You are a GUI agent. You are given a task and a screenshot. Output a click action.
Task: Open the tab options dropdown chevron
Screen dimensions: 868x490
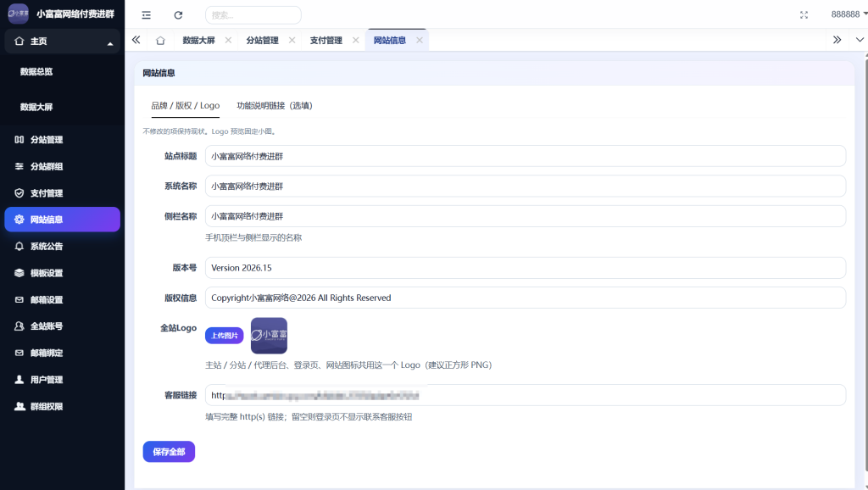click(860, 40)
